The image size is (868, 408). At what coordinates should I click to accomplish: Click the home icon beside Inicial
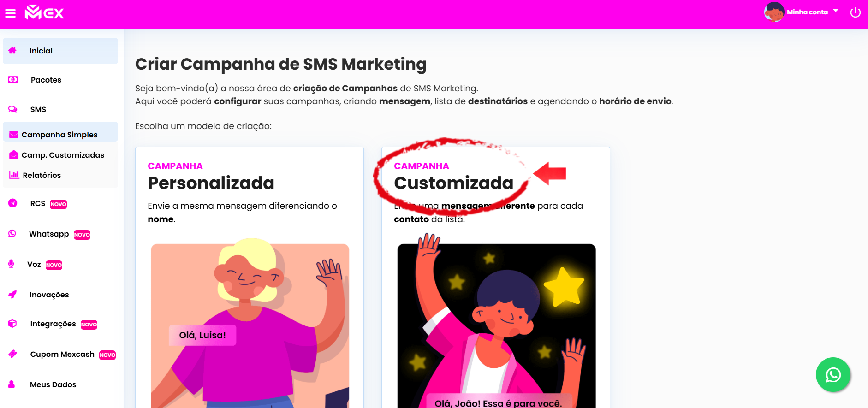click(12, 51)
